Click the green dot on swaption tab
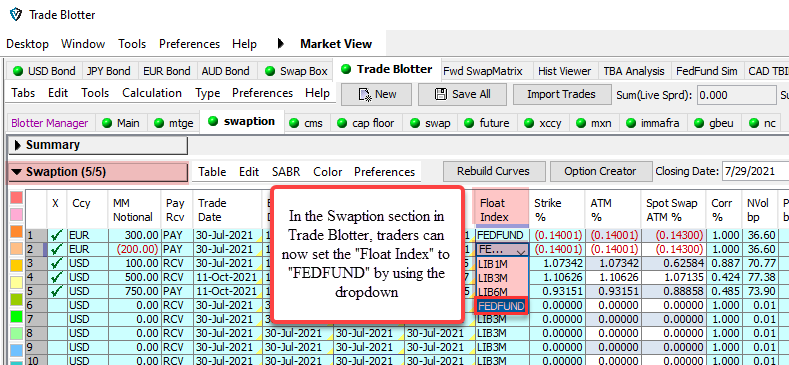The height and width of the screenshot is (365, 789). tap(213, 121)
